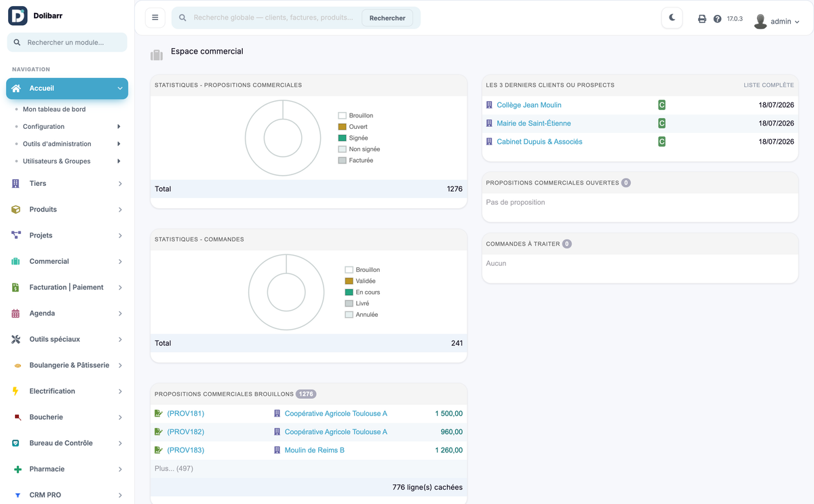Click the Espace commercial briefcase title icon

pyautogui.click(x=157, y=55)
